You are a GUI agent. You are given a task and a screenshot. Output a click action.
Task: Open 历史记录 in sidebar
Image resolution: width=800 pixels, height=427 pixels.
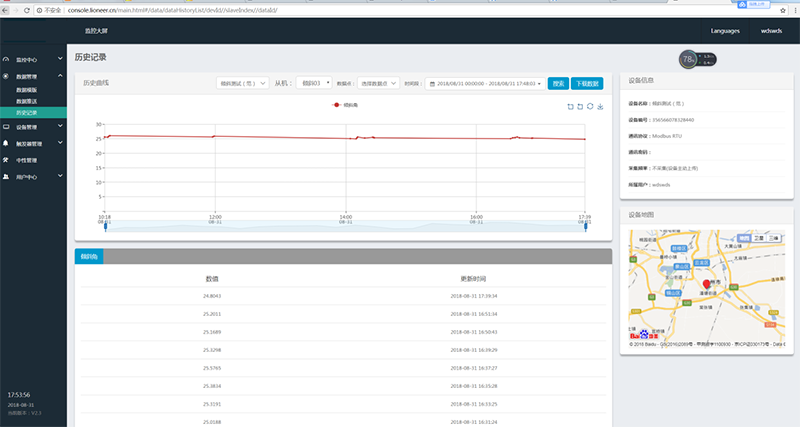pyautogui.click(x=29, y=112)
